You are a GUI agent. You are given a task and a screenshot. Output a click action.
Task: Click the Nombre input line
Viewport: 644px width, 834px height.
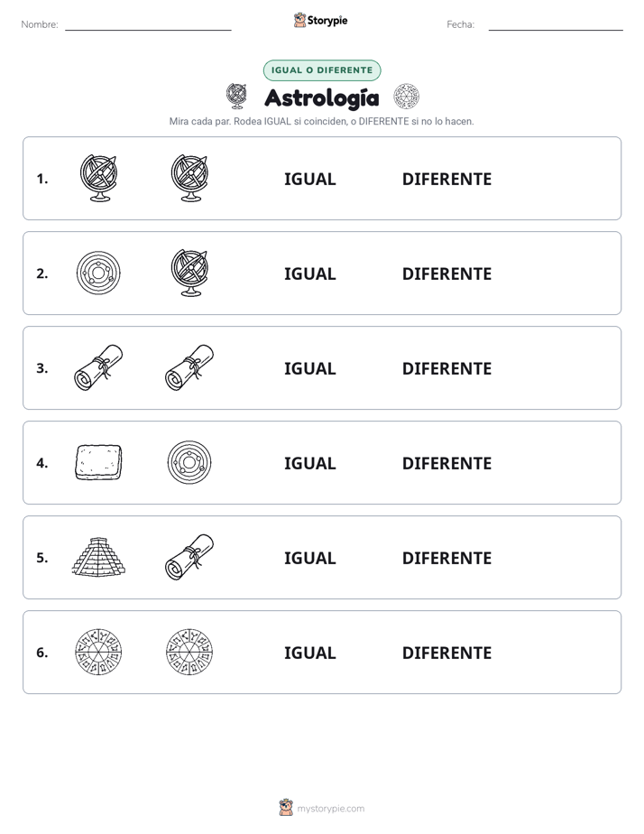pos(148,24)
